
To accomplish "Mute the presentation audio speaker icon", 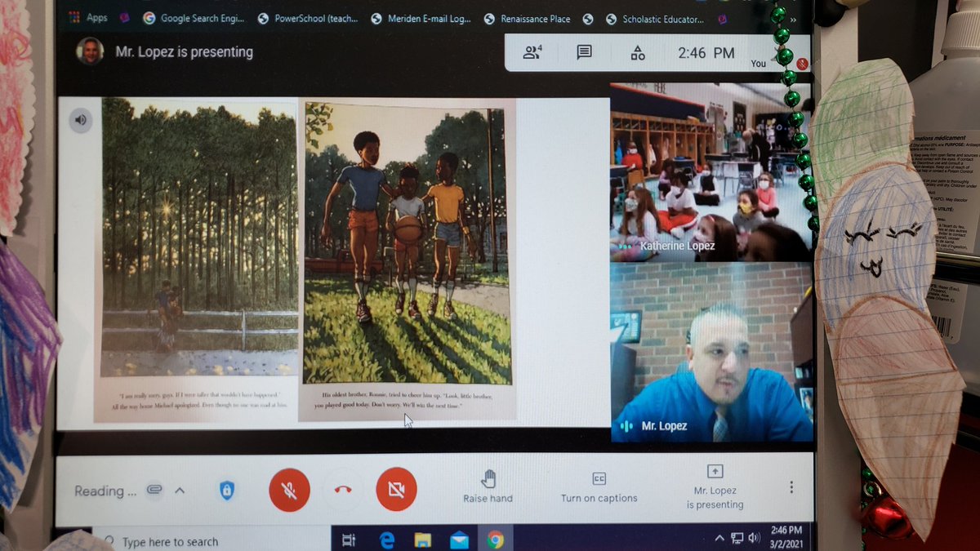I will (80, 120).
